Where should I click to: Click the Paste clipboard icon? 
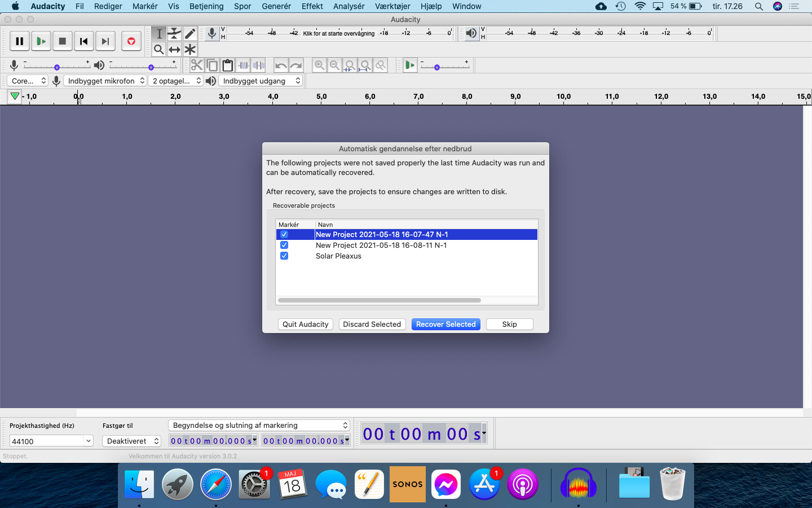228,65
